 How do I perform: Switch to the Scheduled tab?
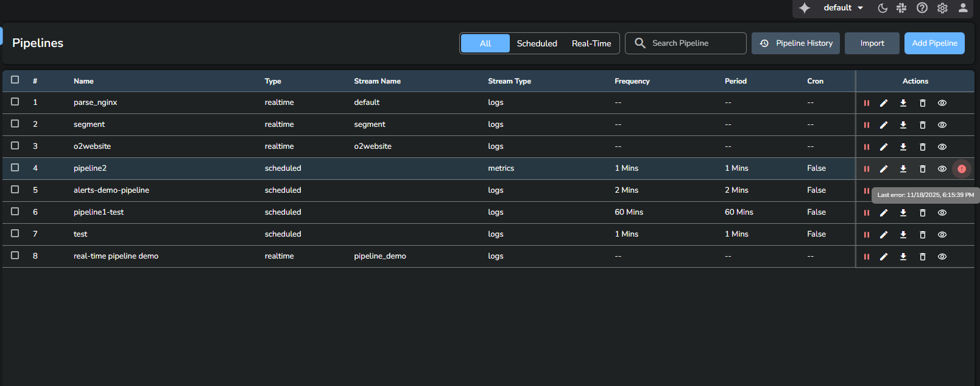click(x=537, y=43)
